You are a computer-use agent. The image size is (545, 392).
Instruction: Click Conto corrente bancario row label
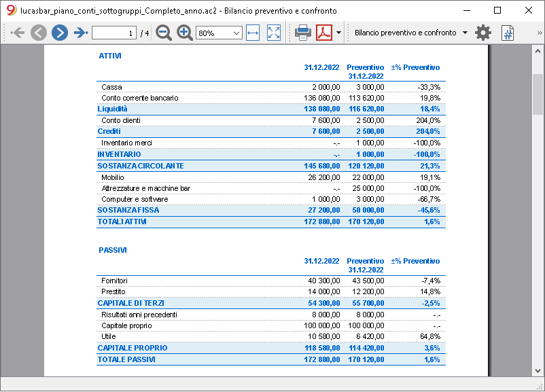tap(140, 98)
